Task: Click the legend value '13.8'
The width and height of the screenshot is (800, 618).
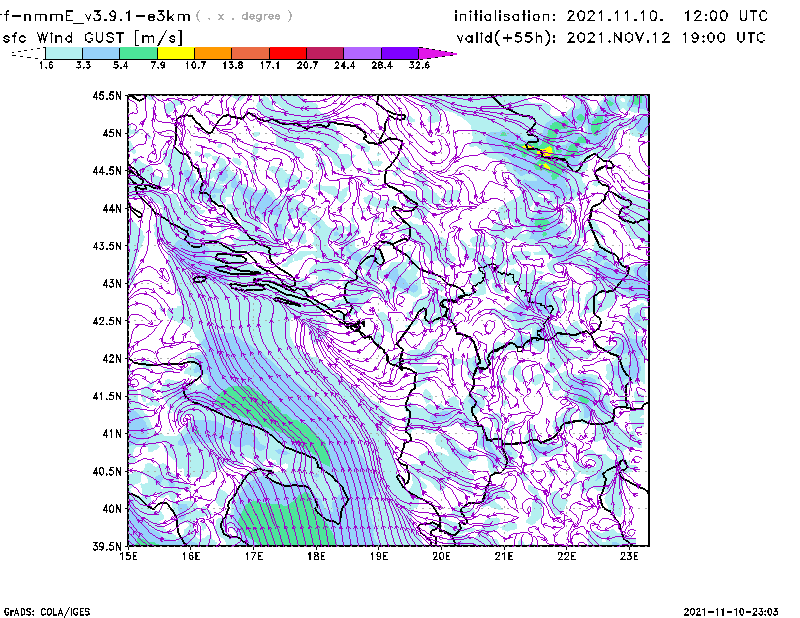Action: tap(232, 65)
